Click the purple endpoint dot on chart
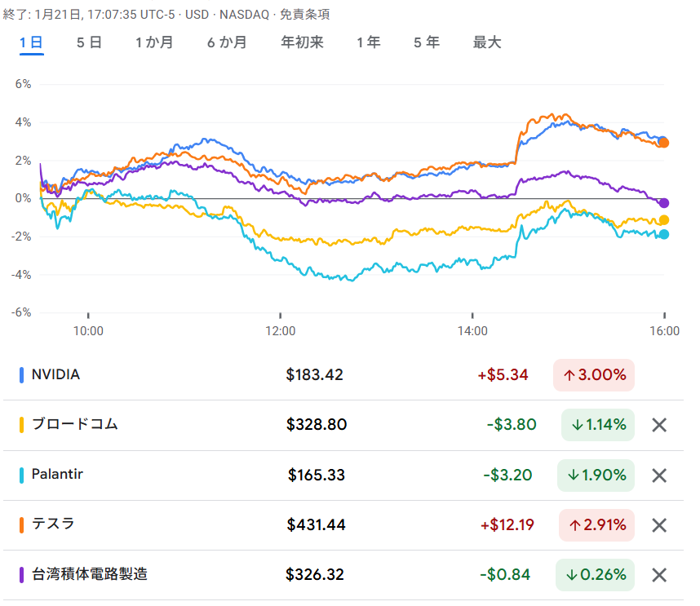 (x=664, y=203)
